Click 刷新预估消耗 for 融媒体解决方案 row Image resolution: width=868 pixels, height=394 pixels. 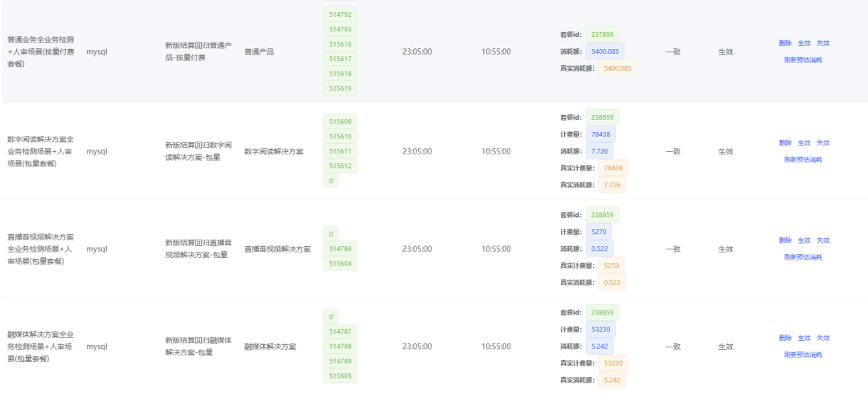(803, 355)
